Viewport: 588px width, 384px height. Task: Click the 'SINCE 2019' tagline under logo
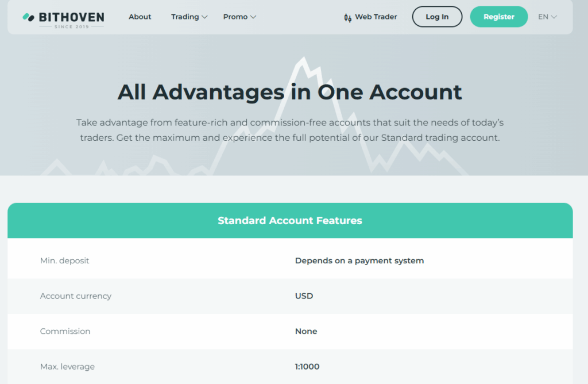tap(72, 26)
